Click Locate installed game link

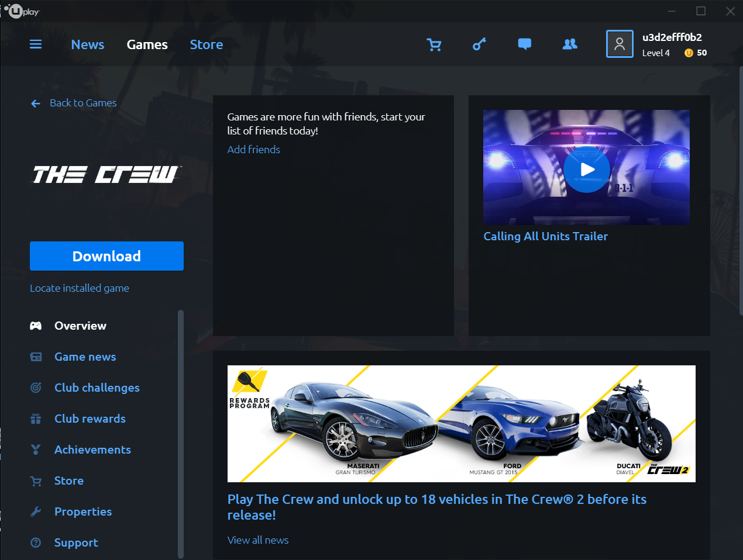tap(80, 288)
